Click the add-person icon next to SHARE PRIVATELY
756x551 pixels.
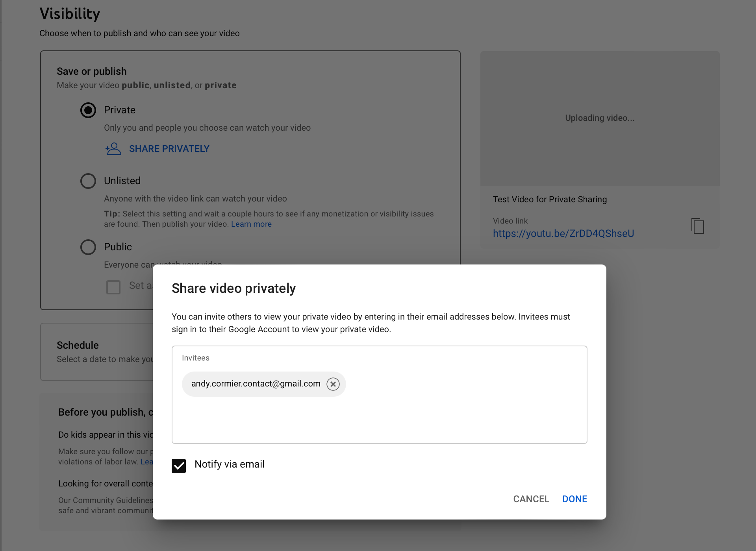113,149
